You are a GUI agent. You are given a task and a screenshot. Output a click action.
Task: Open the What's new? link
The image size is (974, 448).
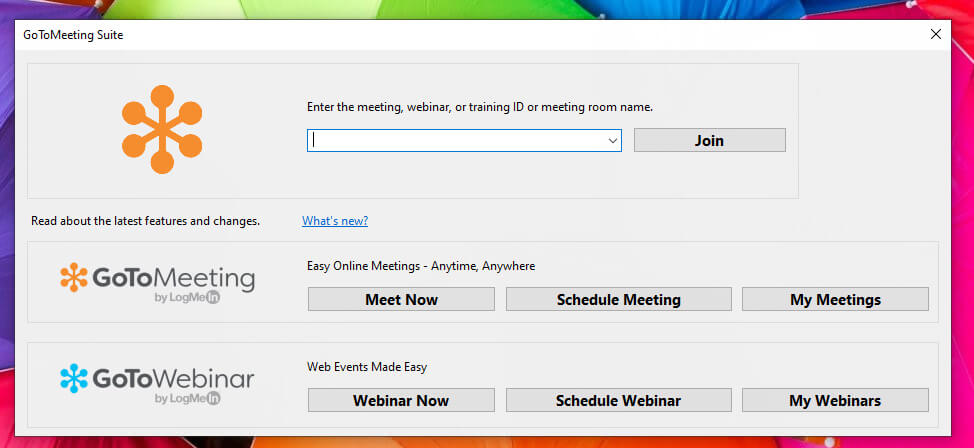pos(335,221)
